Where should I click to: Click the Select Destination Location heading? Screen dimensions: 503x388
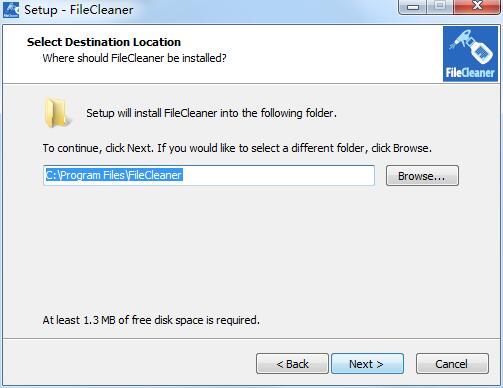point(104,42)
